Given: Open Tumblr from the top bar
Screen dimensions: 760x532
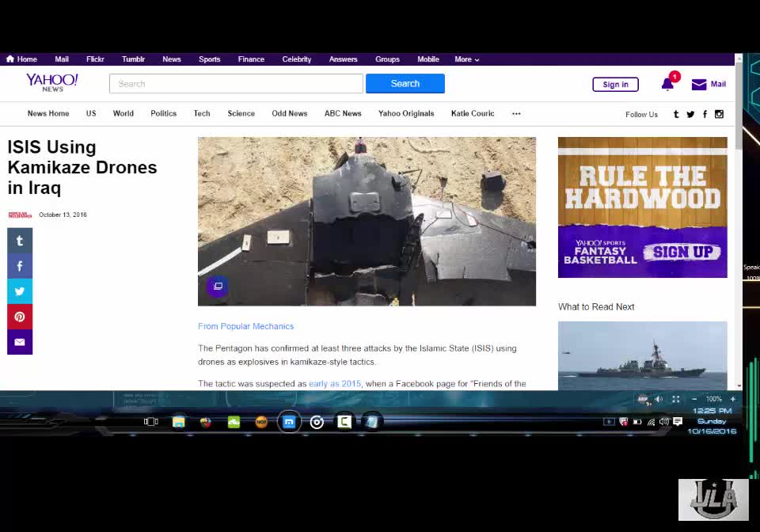Looking at the screenshot, I should point(133,59).
